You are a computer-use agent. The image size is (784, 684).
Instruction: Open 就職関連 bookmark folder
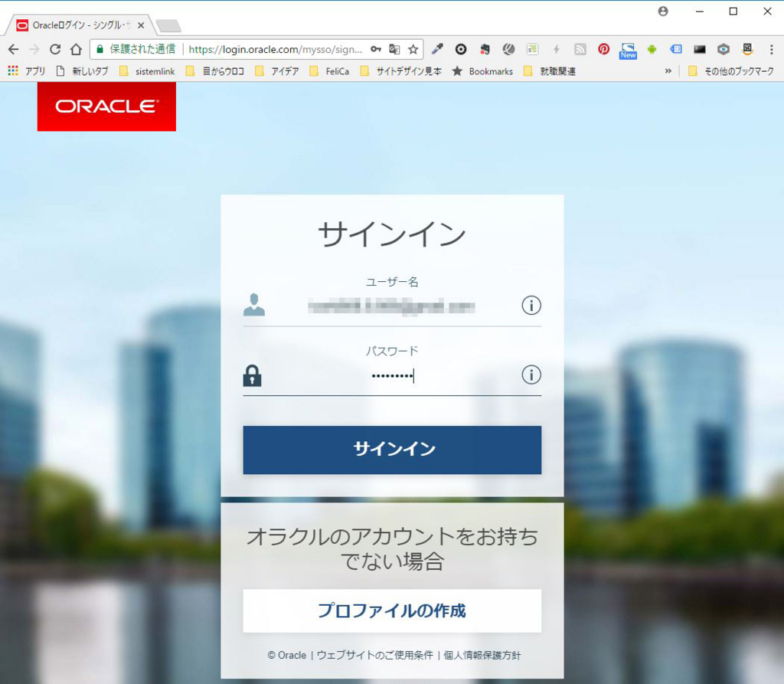coord(550,71)
